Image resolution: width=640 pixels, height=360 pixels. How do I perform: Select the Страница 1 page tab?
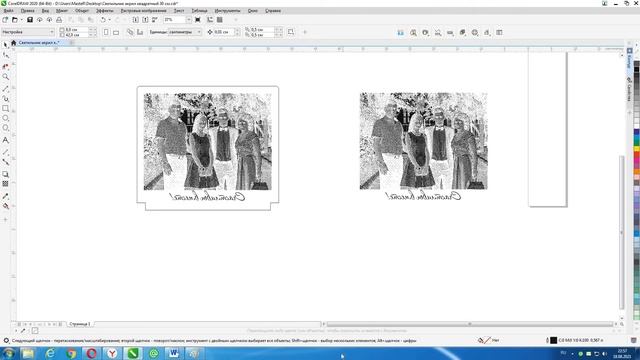tap(80, 324)
